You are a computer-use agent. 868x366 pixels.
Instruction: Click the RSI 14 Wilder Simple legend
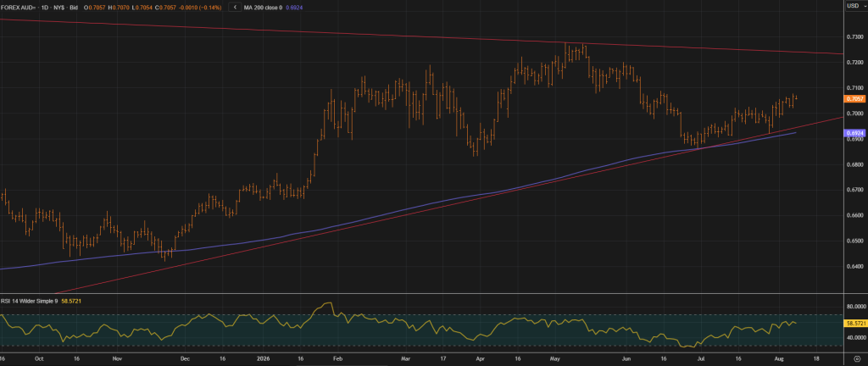(x=30, y=301)
